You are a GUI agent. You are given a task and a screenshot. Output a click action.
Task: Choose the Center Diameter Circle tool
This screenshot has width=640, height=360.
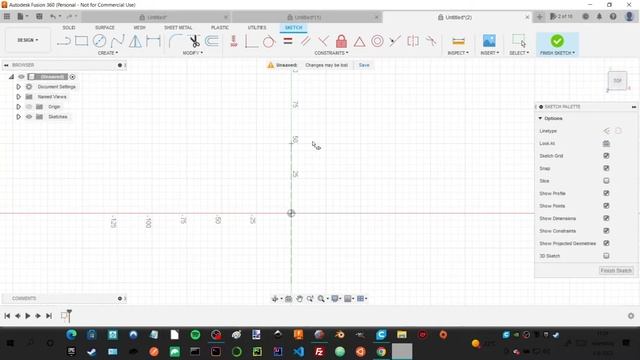tap(99, 41)
